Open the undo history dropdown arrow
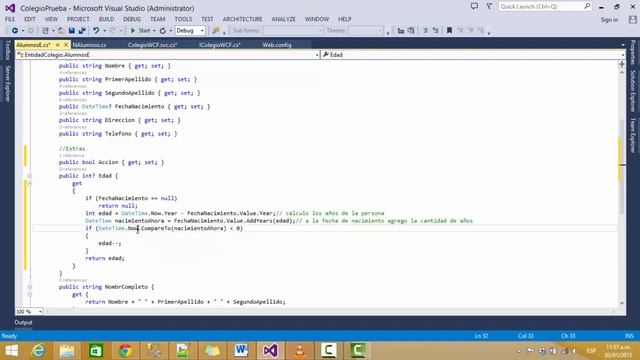The width and height of the screenshot is (640, 360). pyautogui.click(x=104, y=31)
